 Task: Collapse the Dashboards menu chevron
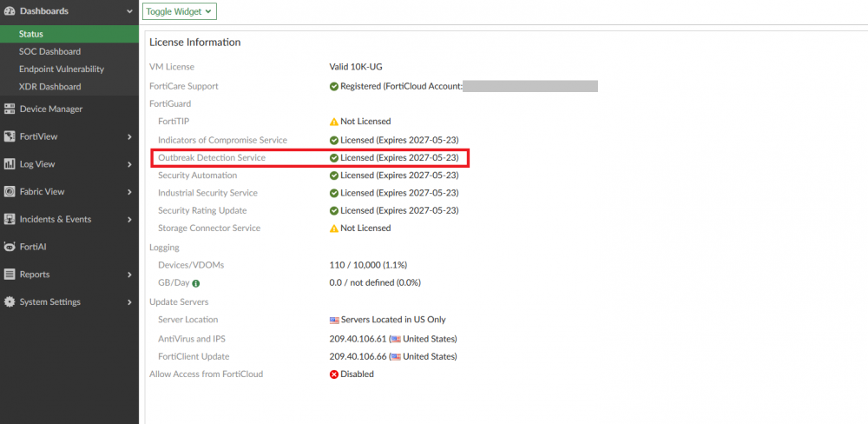(129, 11)
